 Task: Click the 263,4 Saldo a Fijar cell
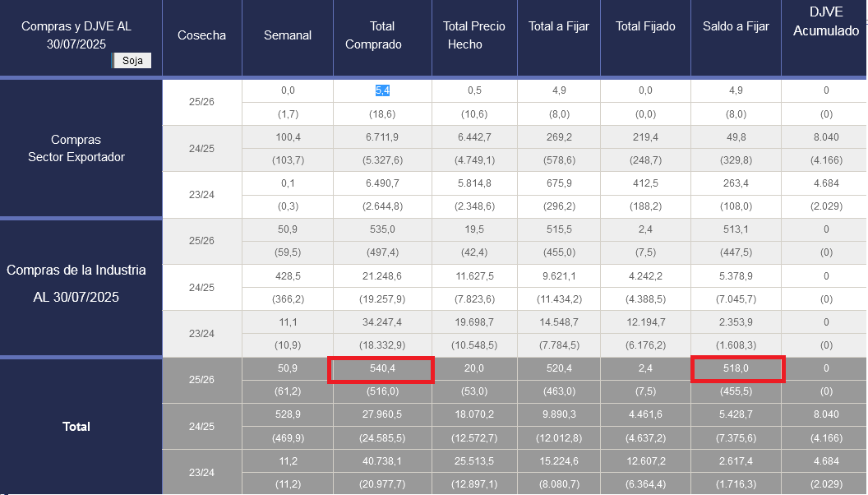[736, 183]
